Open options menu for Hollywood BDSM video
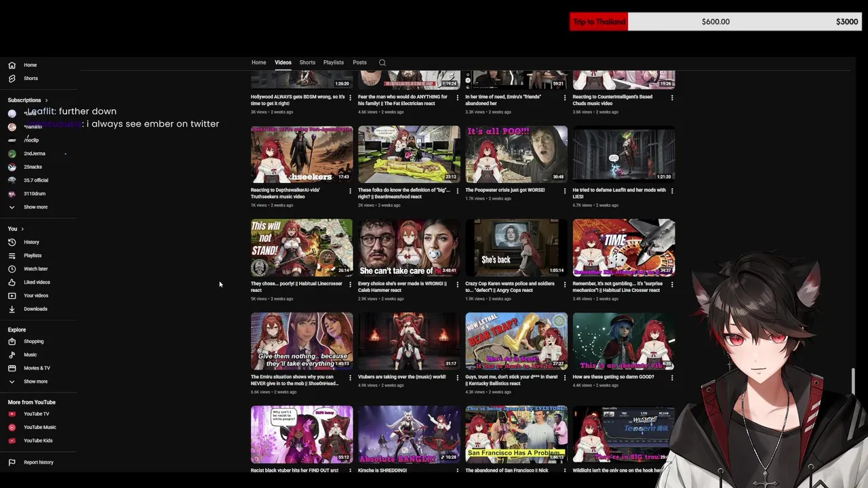The width and height of the screenshot is (868, 488). coord(350,98)
